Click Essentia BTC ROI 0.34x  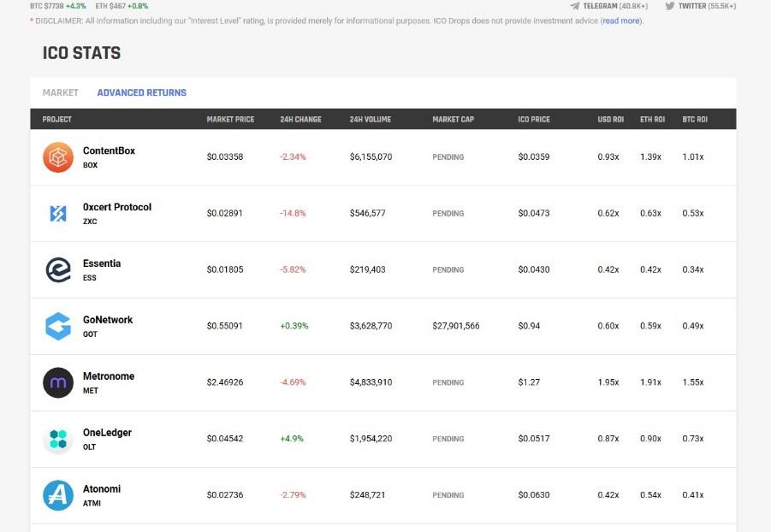[x=693, y=269]
